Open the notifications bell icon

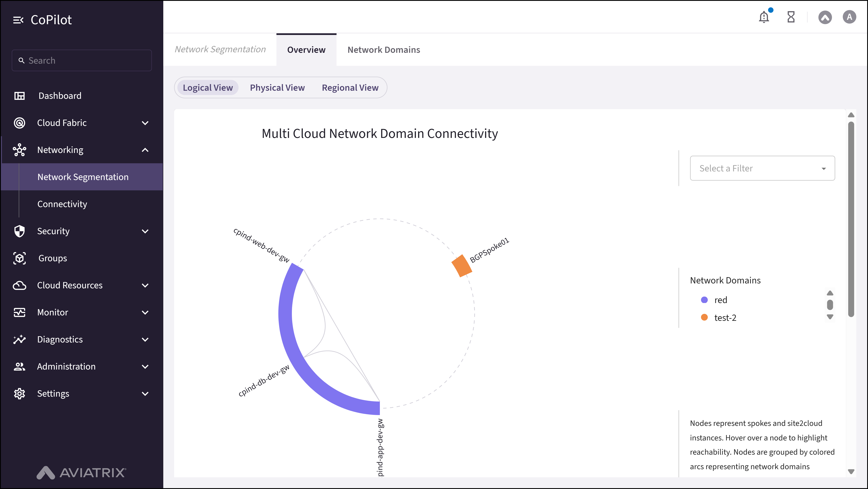coord(764,17)
